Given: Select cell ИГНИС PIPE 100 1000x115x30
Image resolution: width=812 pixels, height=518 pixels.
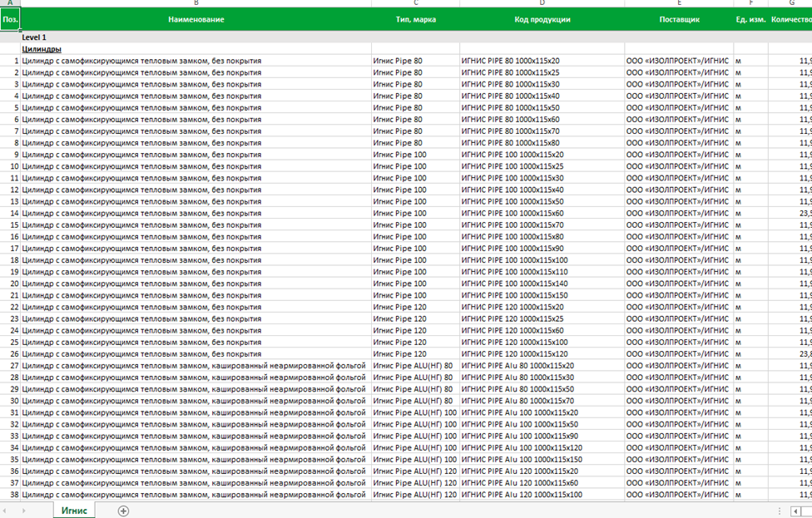Looking at the screenshot, I should [542, 178].
